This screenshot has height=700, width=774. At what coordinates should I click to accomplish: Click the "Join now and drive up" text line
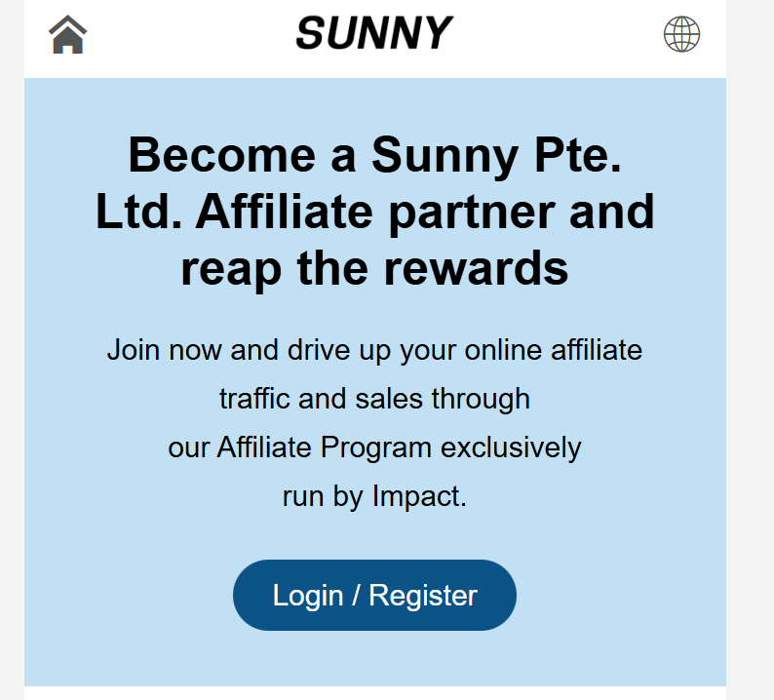[374, 349]
